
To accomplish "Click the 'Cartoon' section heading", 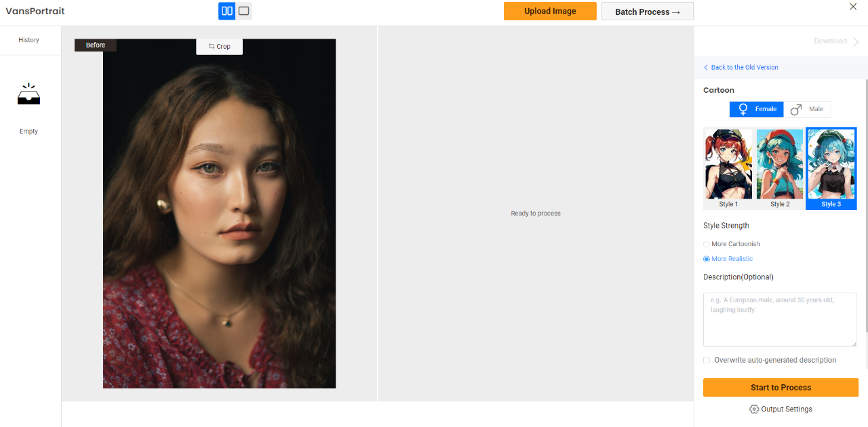I will tap(719, 90).
